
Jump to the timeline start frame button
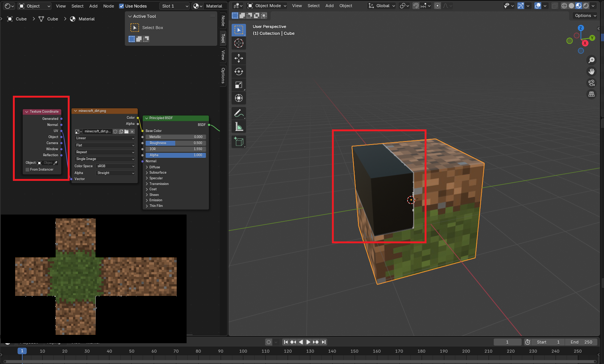286,342
